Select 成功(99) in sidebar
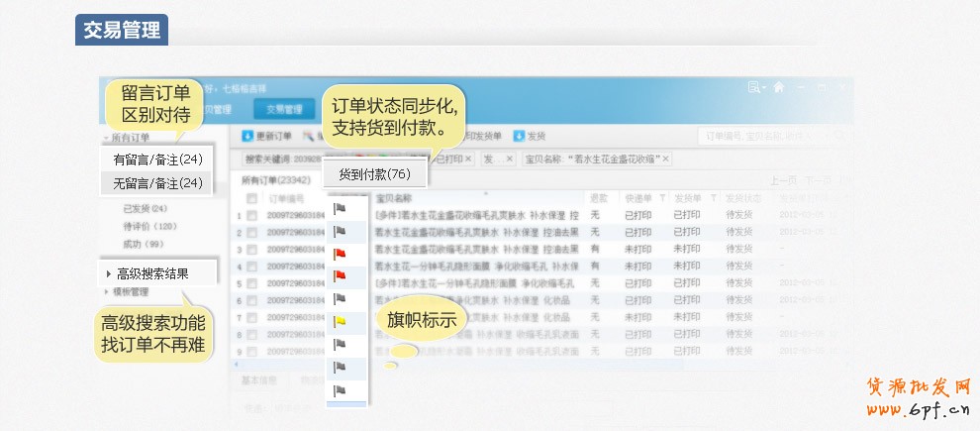This screenshot has width=980, height=431. (x=144, y=244)
